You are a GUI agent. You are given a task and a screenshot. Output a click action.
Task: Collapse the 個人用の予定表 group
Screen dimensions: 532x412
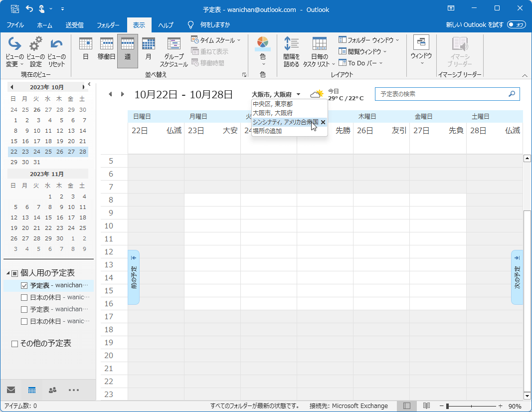pos(8,273)
